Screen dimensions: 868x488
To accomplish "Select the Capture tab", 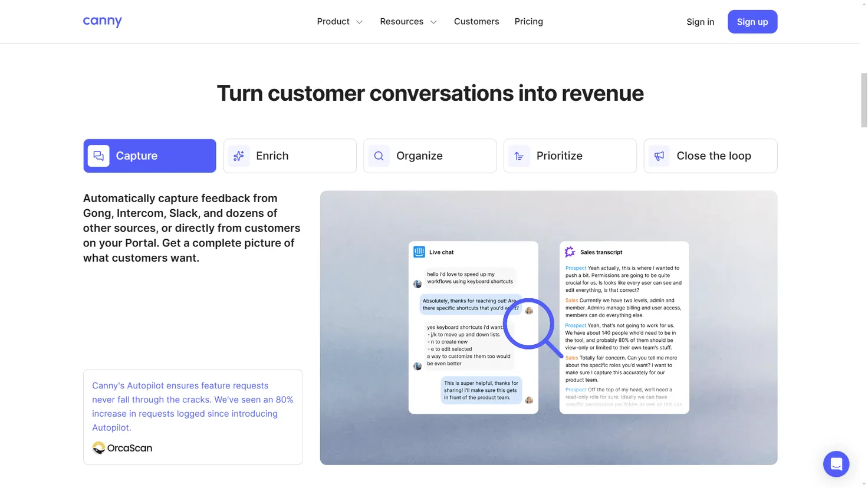I will pos(150,156).
